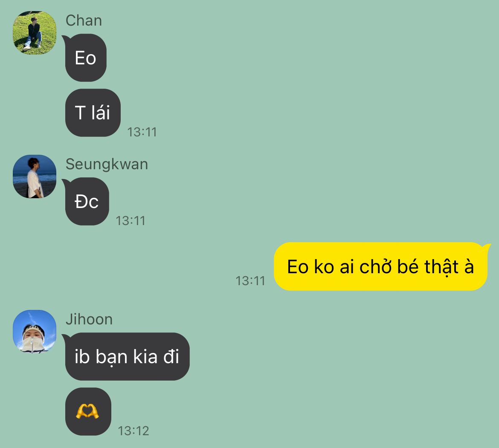Select the "Eo" message bubble
Viewport: 499px width, 448px height.
point(85,58)
